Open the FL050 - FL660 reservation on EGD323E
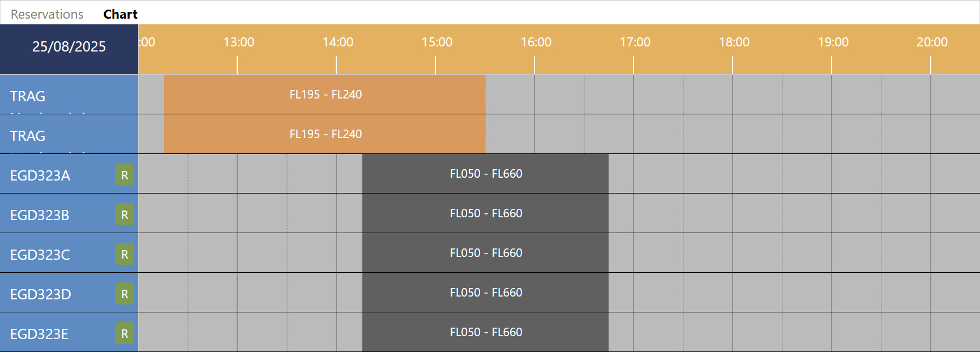 [485, 332]
